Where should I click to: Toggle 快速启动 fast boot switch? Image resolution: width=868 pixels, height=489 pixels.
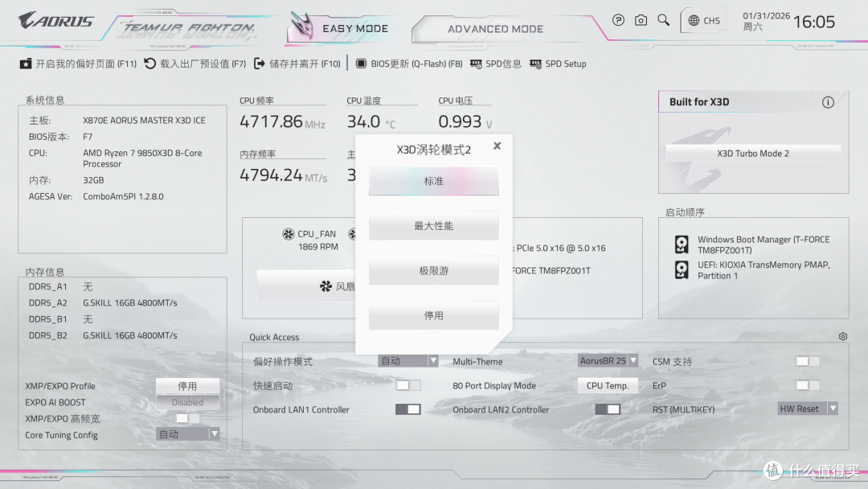click(x=408, y=385)
